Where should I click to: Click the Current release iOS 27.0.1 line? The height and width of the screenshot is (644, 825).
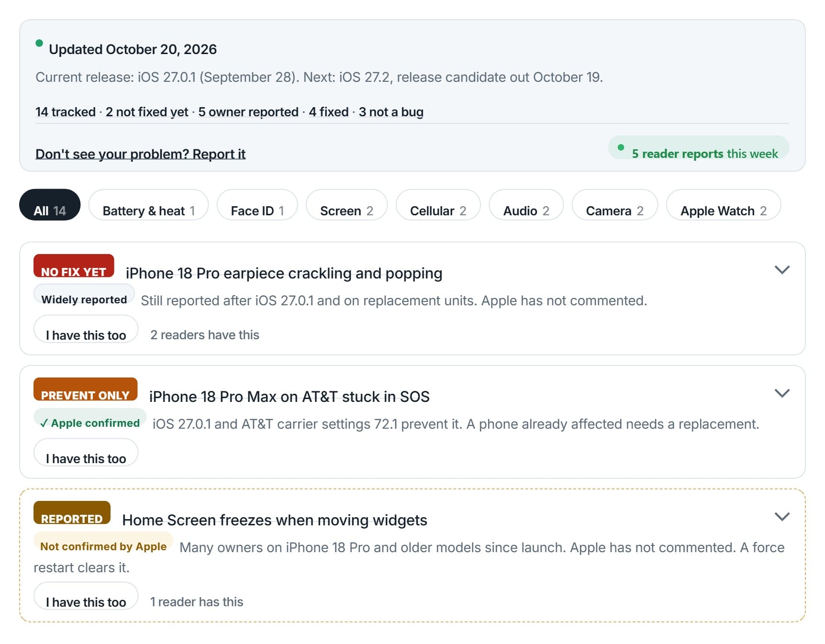[x=319, y=77]
